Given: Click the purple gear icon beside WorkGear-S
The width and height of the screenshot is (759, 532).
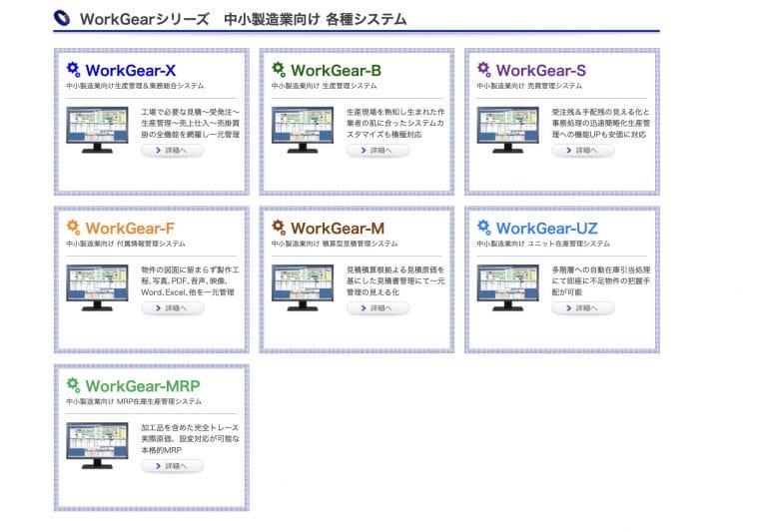Looking at the screenshot, I should [484, 69].
